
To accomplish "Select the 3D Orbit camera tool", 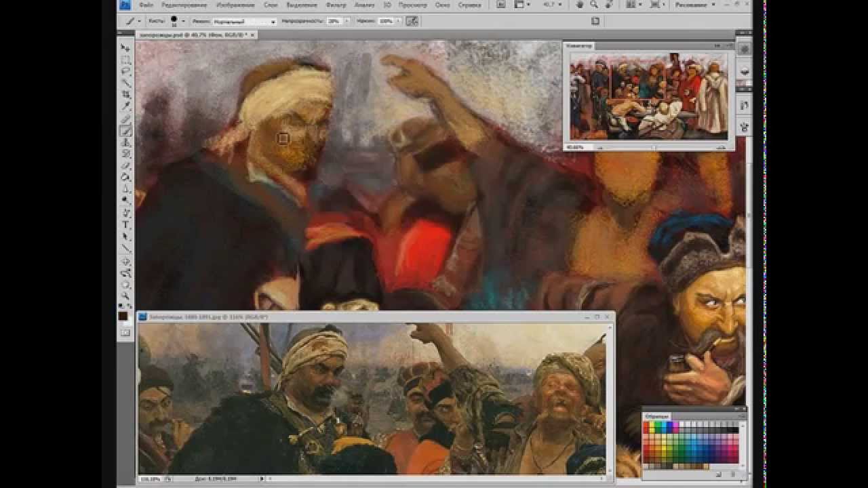I will coord(125,272).
